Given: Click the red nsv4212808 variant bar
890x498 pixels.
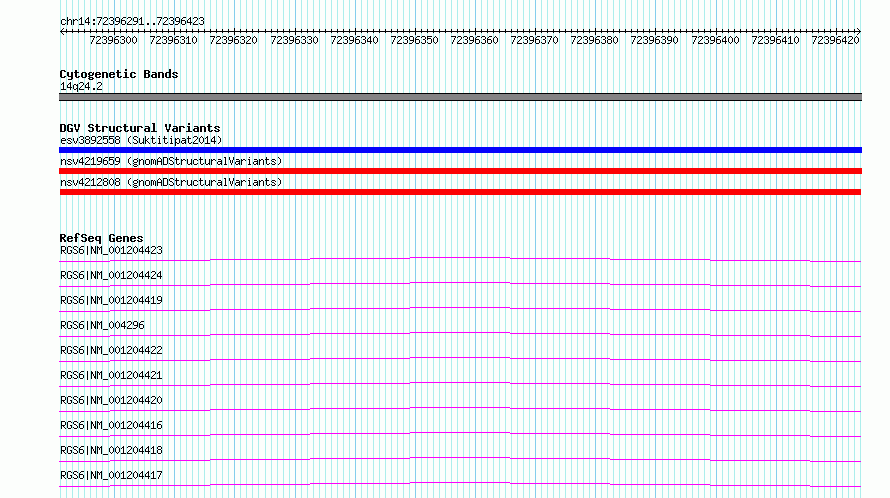Looking at the screenshot, I should [x=460, y=192].
